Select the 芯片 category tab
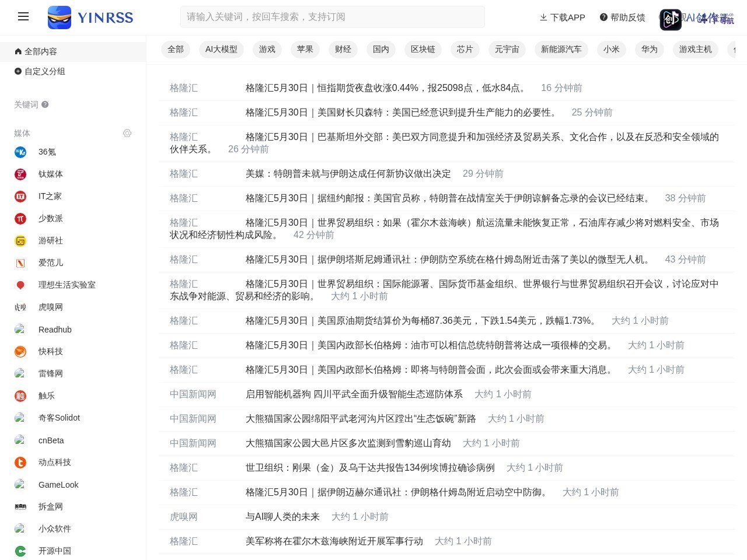747x560 pixels. (465, 50)
